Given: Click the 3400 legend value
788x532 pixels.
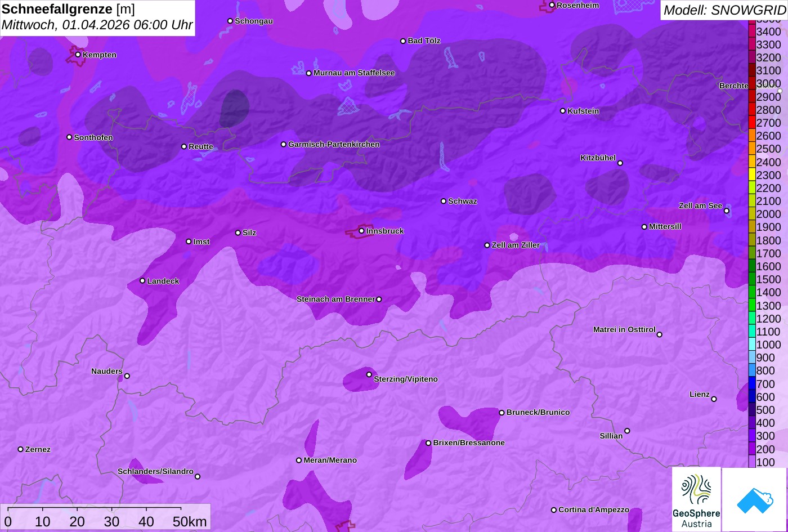Looking at the screenshot, I should pyautogui.click(x=768, y=32).
